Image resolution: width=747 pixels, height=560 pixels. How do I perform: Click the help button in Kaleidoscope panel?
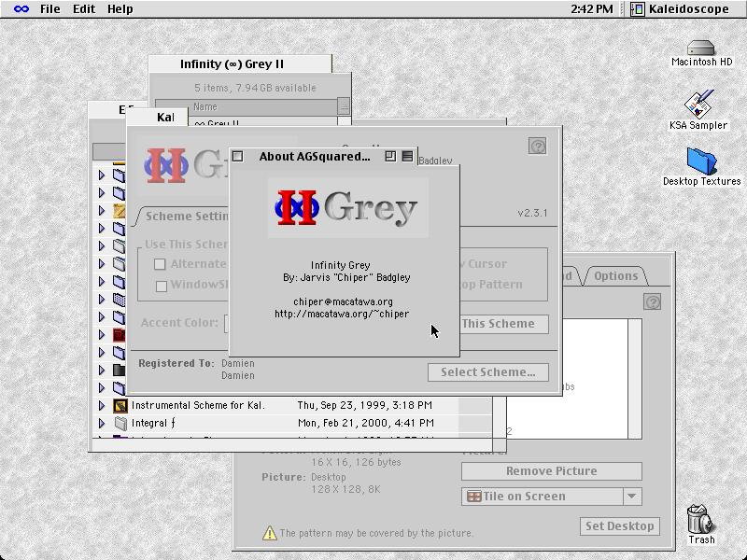(x=538, y=147)
